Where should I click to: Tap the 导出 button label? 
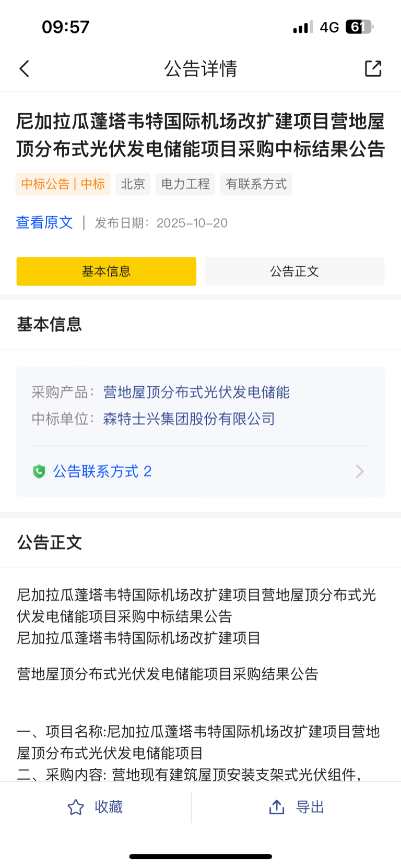click(x=310, y=807)
